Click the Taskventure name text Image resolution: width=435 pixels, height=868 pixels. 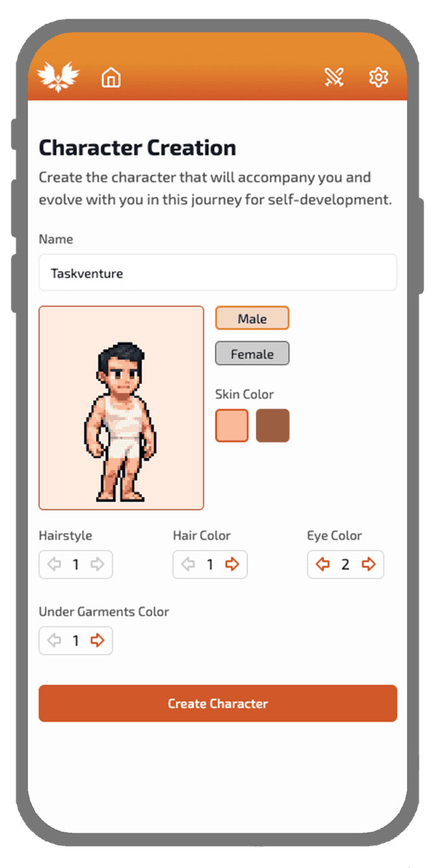tap(86, 273)
